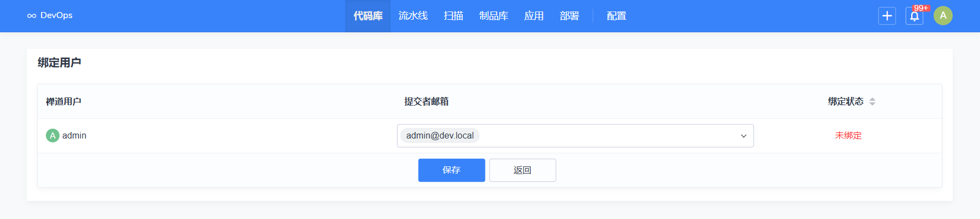Go to the 扫描 tab
Image resolution: width=980 pixels, height=219 pixels.
[453, 16]
